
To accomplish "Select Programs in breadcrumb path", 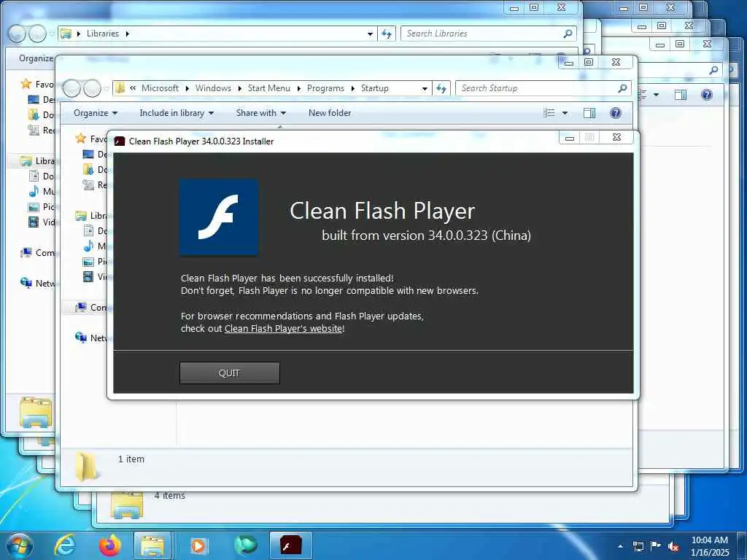I will [x=325, y=88].
